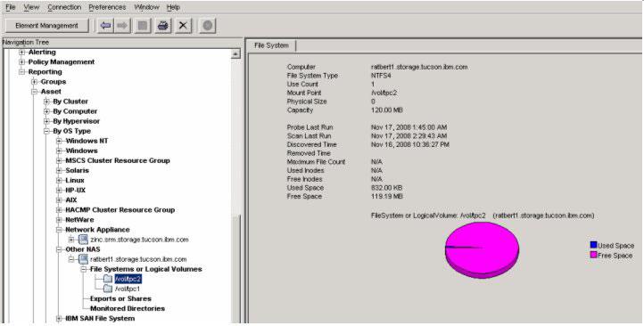The width and height of the screenshot is (644, 326).
Task: Click the print toolbar icon
Action: pyautogui.click(x=163, y=26)
